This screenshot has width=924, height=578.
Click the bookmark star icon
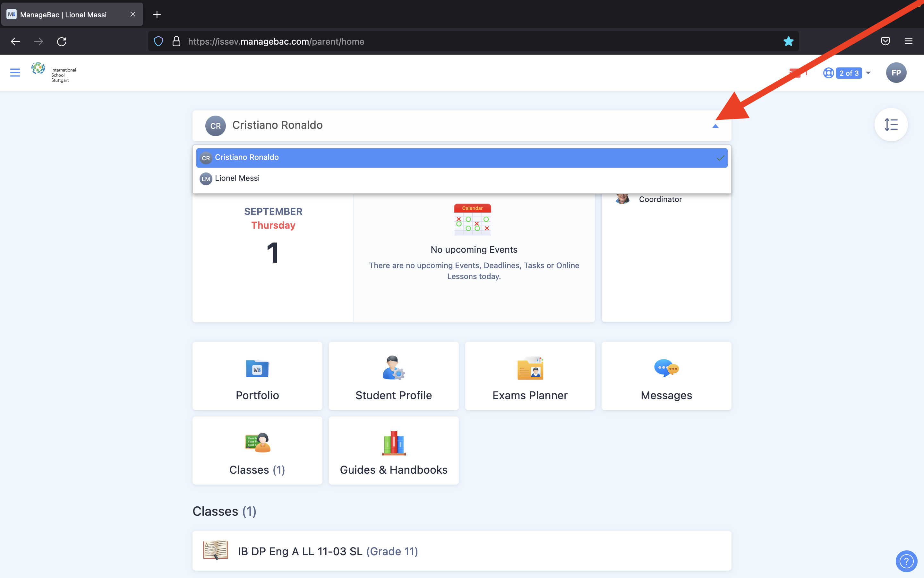coord(788,41)
